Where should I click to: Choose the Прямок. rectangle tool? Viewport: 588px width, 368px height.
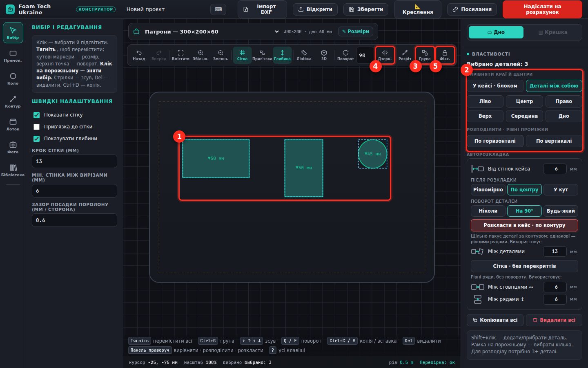click(13, 56)
